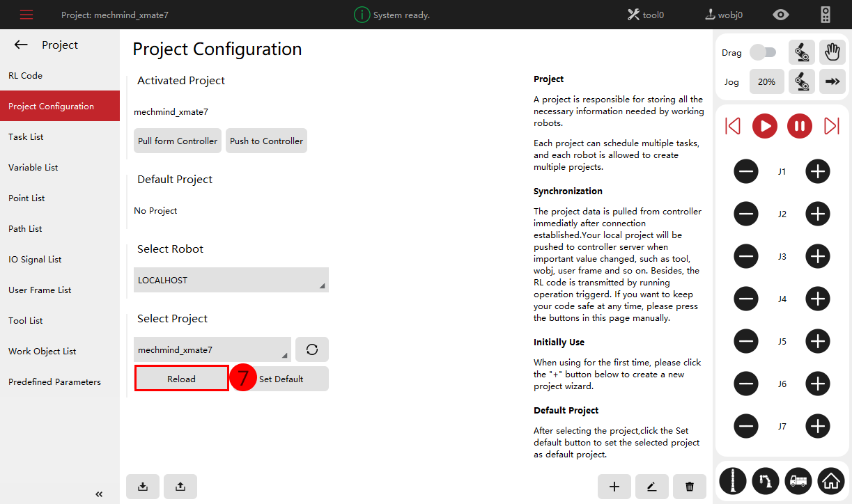Open the Select Robot LOCALHOST dropdown

tap(231, 280)
